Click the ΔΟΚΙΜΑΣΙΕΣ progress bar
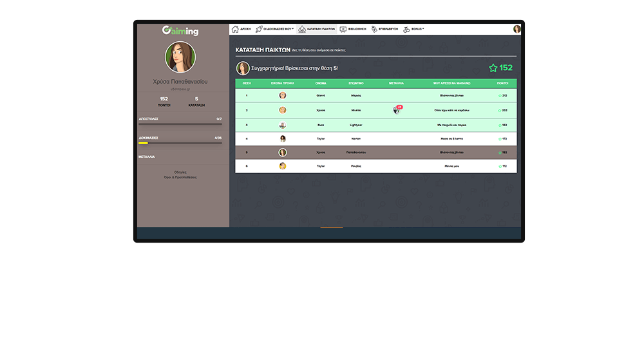 coord(180,143)
